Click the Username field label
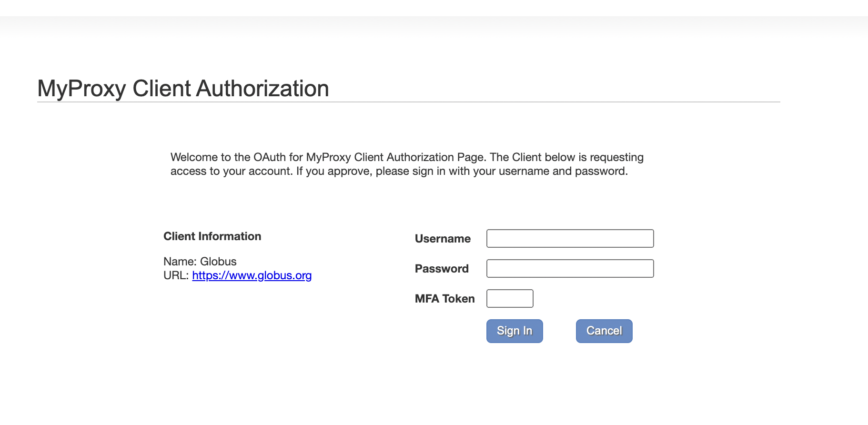The image size is (868, 425). tap(443, 239)
